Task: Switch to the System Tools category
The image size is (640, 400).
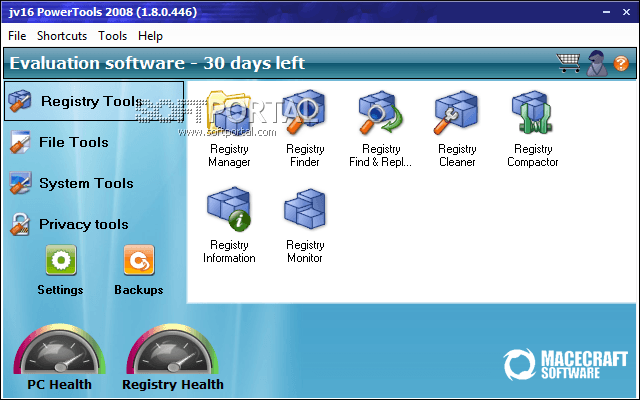Action: point(71,183)
